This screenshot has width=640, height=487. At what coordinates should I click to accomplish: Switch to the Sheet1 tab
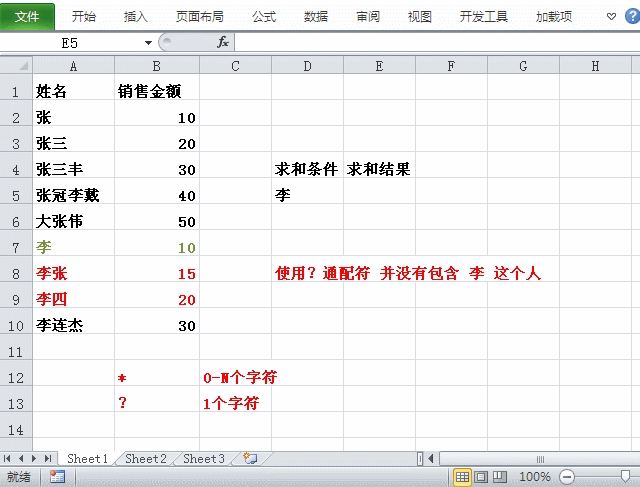pos(87,458)
